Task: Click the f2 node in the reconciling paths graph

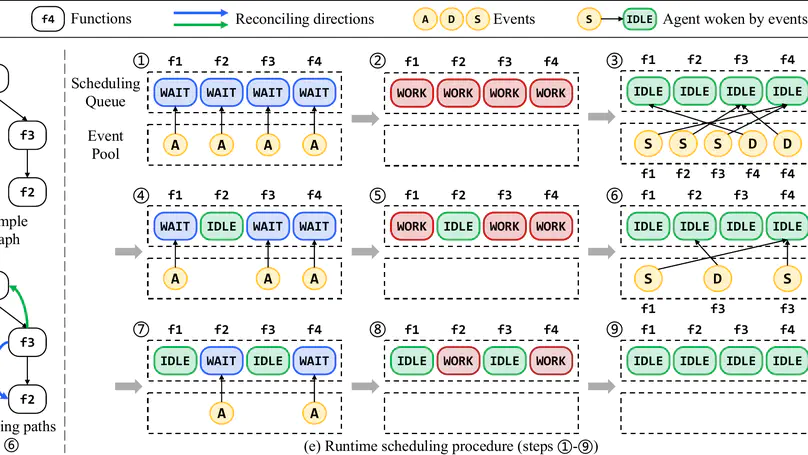Action: pyautogui.click(x=27, y=399)
